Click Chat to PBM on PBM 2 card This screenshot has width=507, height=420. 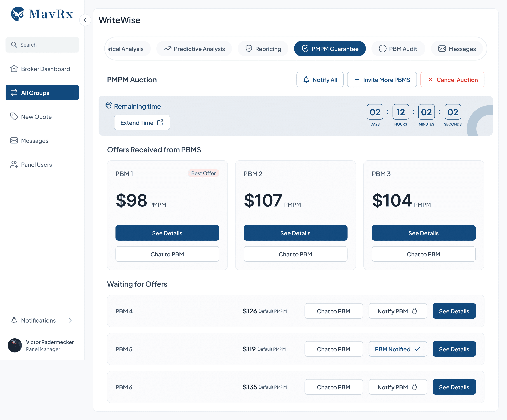(295, 254)
